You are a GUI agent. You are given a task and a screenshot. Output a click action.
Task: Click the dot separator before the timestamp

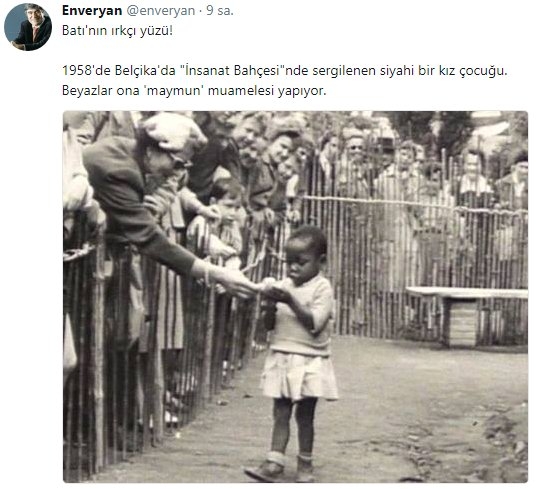[x=201, y=11]
